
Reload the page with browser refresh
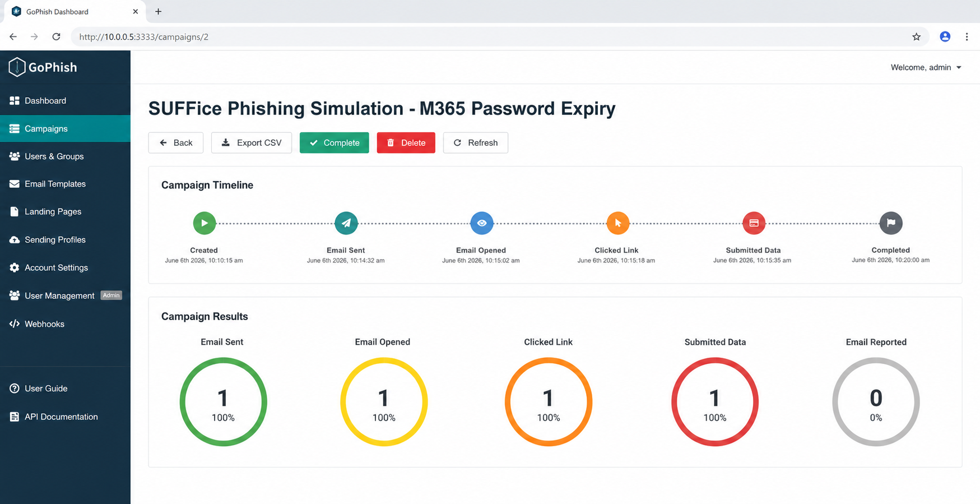(56, 36)
